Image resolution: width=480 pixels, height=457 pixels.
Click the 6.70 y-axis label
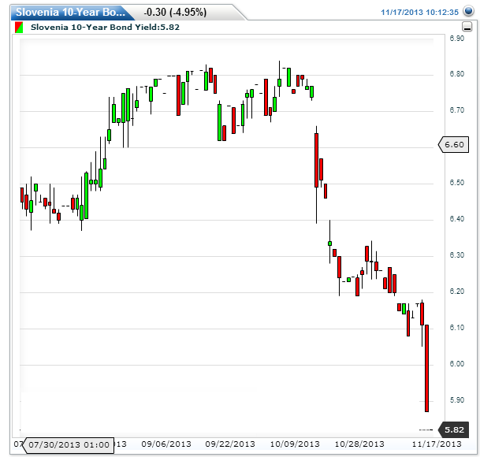tap(457, 110)
